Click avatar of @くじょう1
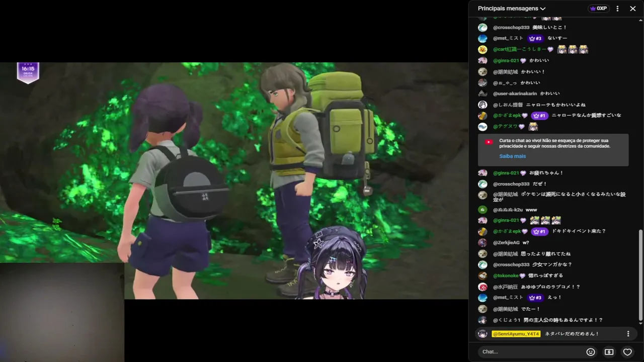 482,320
